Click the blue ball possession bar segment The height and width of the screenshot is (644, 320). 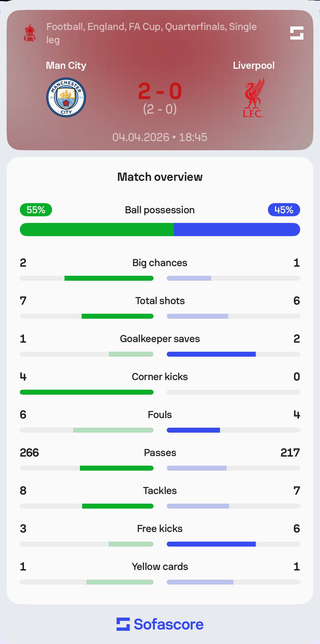point(237,230)
